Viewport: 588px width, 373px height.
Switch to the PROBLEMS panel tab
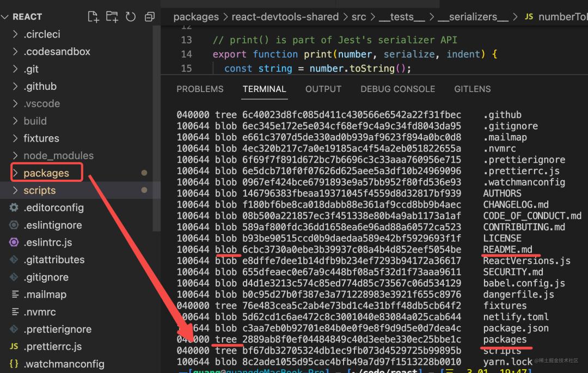[x=200, y=89]
